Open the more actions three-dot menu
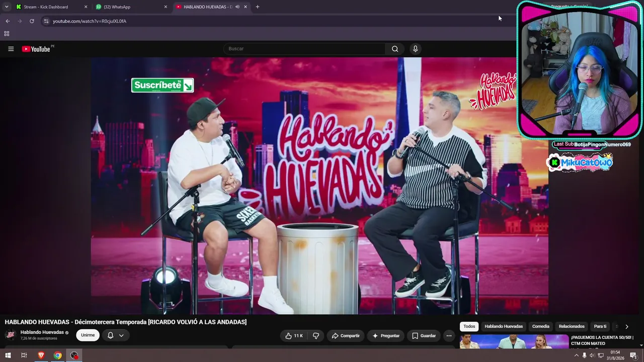This screenshot has height=362, width=644. pyautogui.click(x=449, y=336)
